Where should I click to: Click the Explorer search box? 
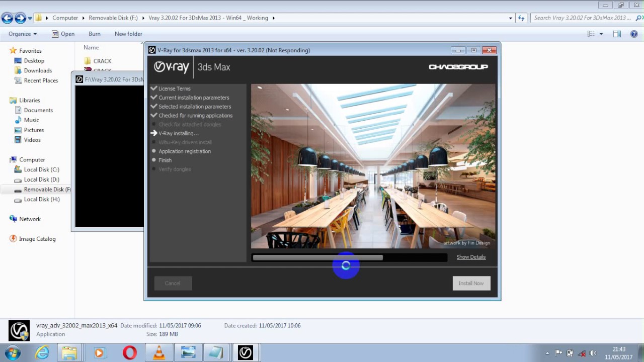pyautogui.click(x=583, y=18)
